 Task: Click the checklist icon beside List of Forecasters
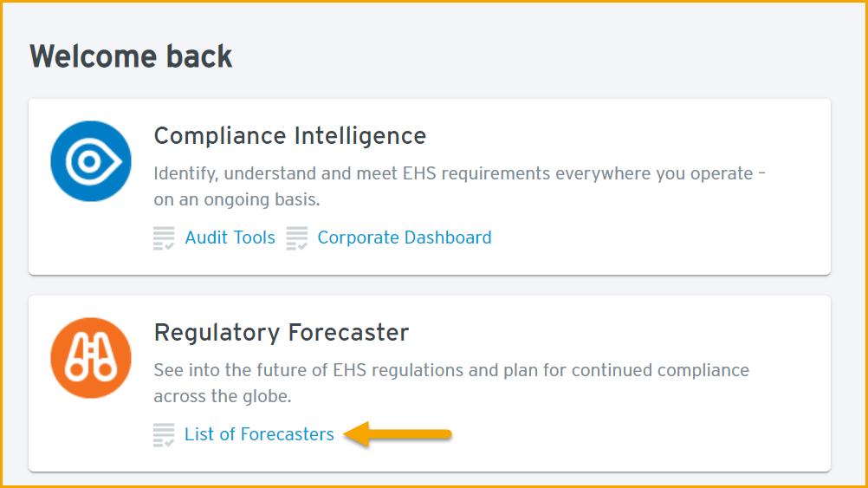(164, 435)
